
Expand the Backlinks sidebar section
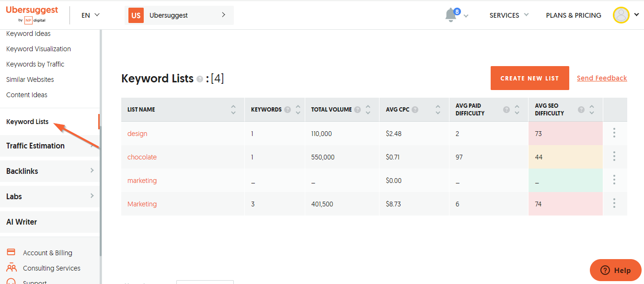click(50, 171)
